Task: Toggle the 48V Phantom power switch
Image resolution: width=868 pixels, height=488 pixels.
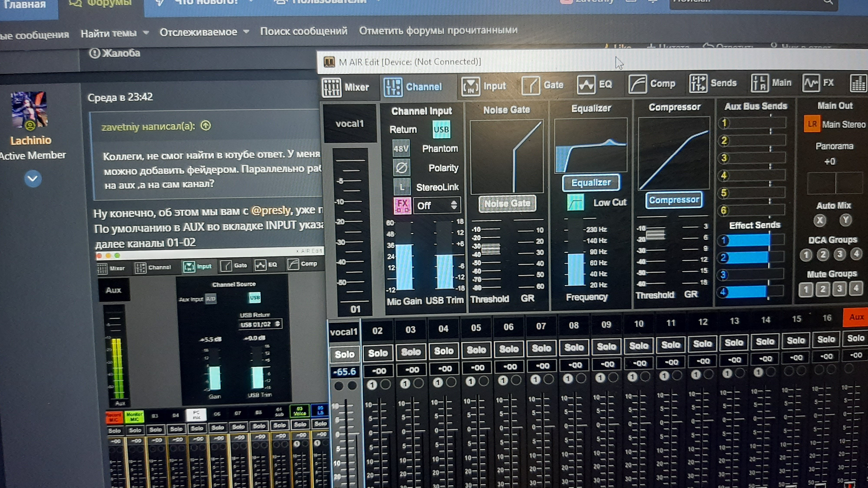Action: (x=401, y=149)
